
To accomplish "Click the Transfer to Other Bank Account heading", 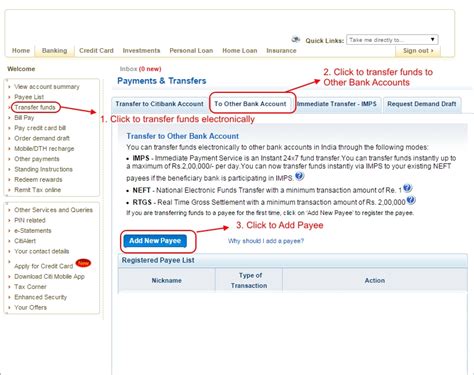I will (182, 136).
